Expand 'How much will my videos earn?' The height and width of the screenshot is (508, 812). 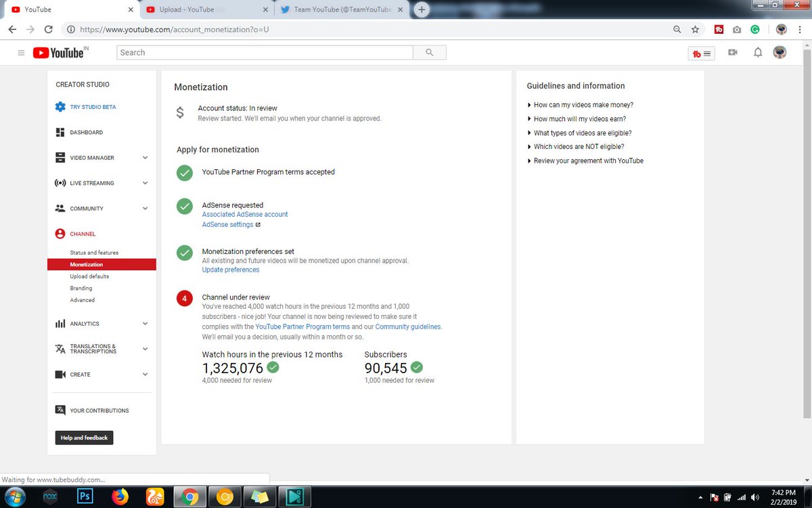[577, 119]
